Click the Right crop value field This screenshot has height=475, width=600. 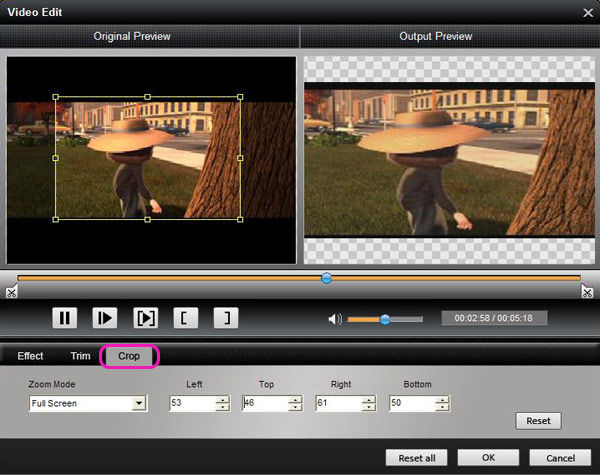339,403
